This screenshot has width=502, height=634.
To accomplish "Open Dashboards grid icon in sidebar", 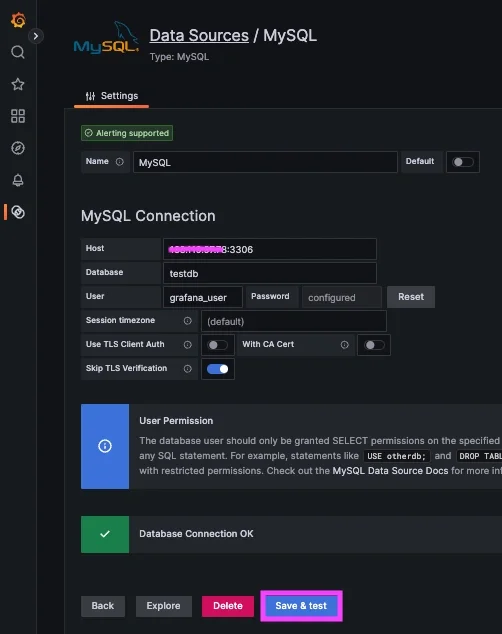I will 18,116.
